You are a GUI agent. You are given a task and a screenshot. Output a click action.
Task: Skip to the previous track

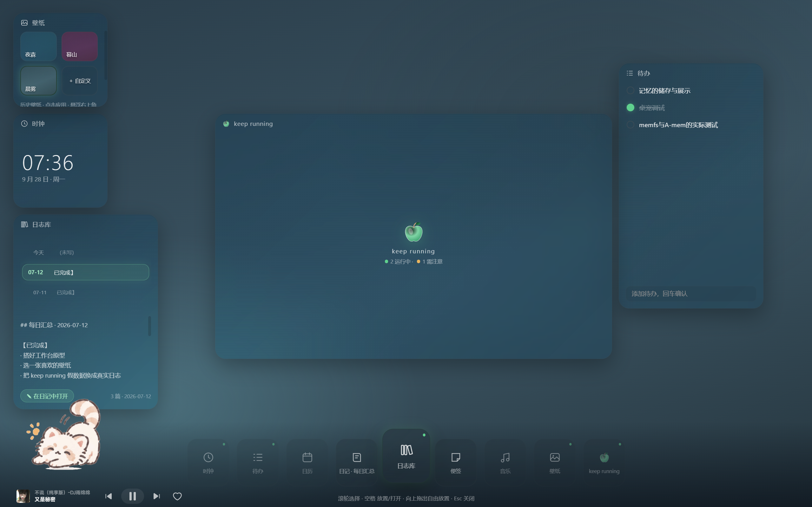point(109,496)
